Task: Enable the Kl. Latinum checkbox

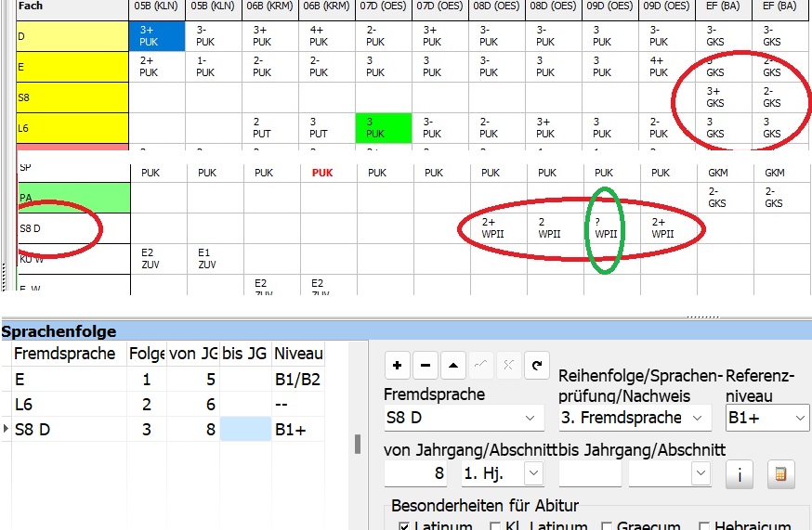Action: click(495, 526)
